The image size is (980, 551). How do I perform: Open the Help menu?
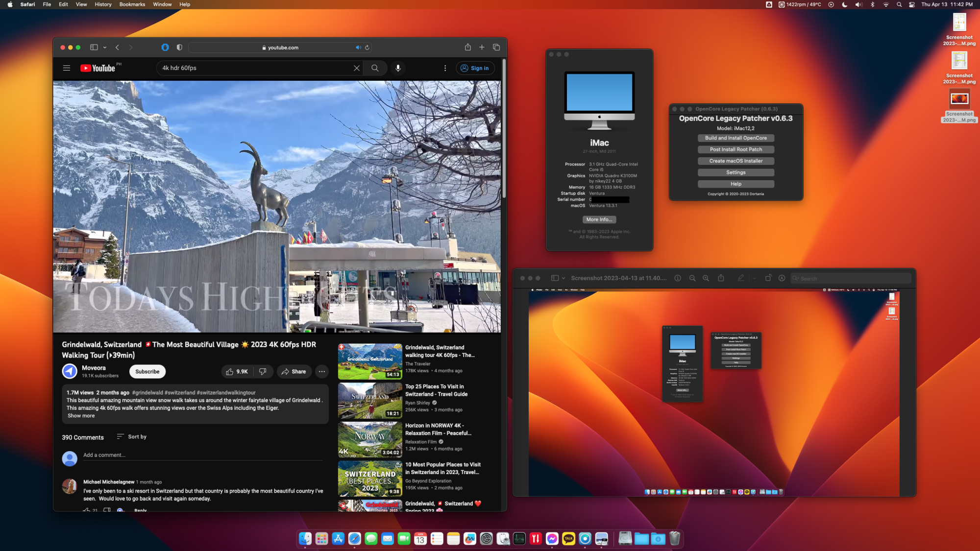(x=185, y=4)
